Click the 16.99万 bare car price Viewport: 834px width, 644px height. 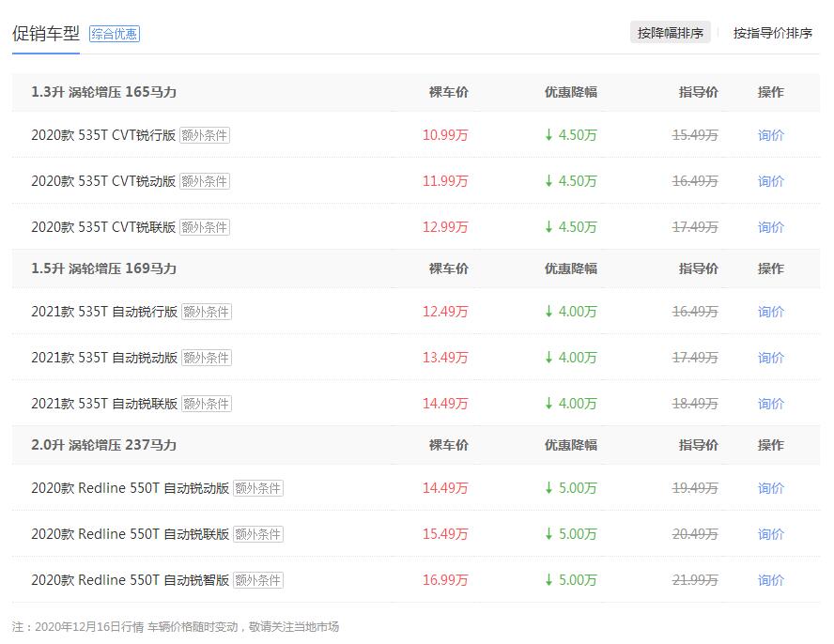445,580
